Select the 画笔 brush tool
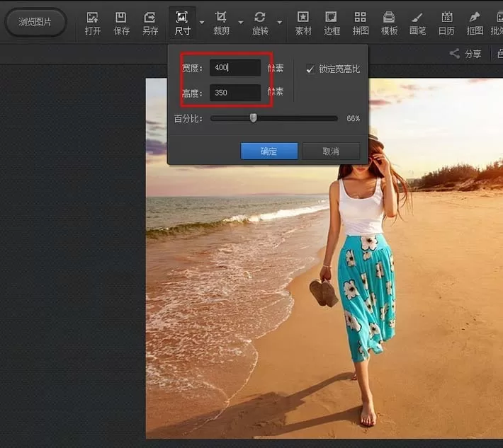 (x=418, y=23)
